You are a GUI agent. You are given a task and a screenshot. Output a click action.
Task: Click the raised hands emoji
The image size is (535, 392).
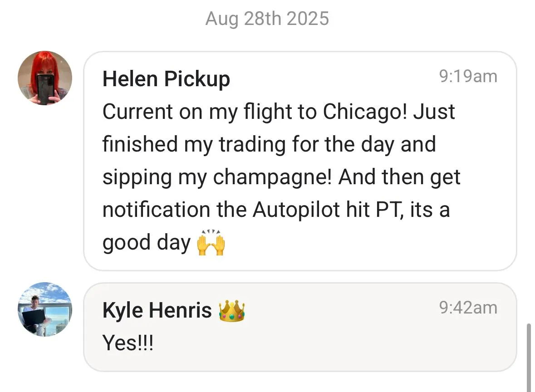pos(211,244)
